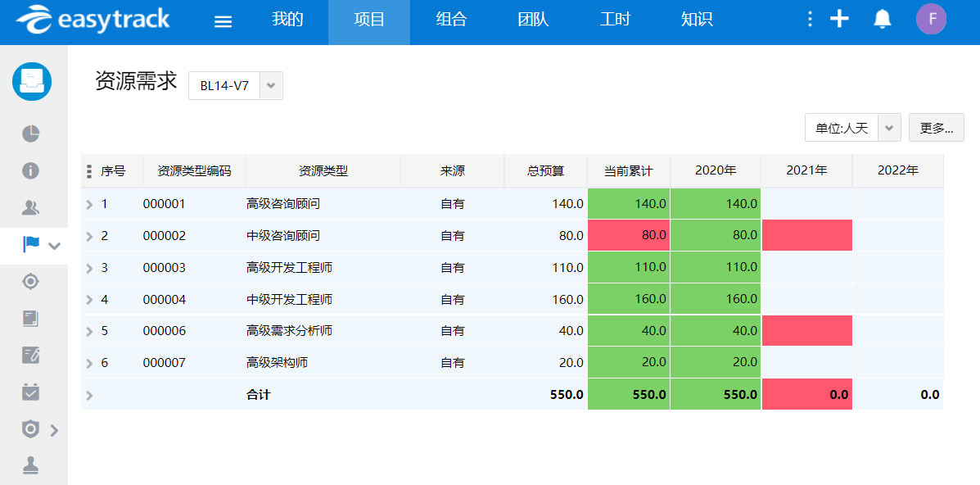The height and width of the screenshot is (485, 980).
Task: Click the table column settings dots icon
Action: click(89, 171)
